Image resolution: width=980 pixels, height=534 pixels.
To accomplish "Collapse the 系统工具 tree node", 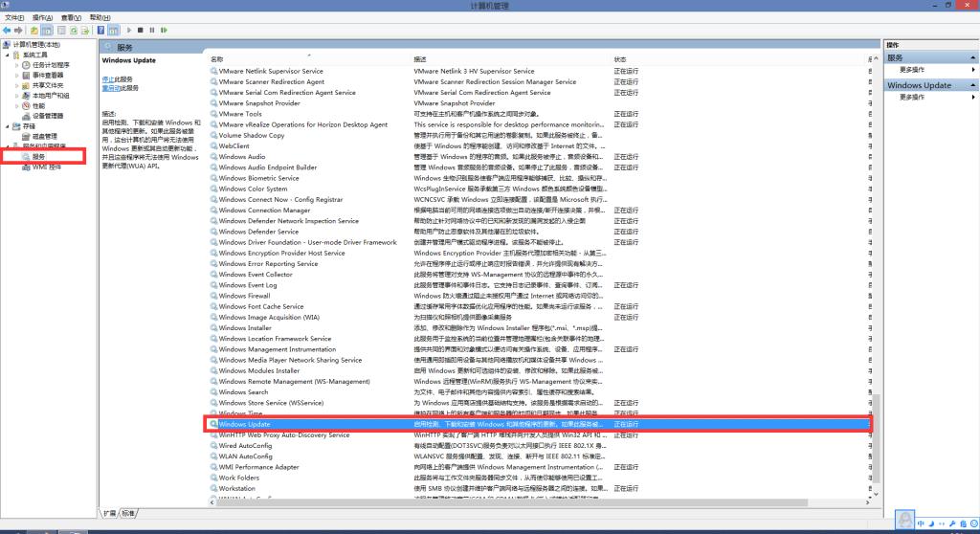I will tap(8, 55).
